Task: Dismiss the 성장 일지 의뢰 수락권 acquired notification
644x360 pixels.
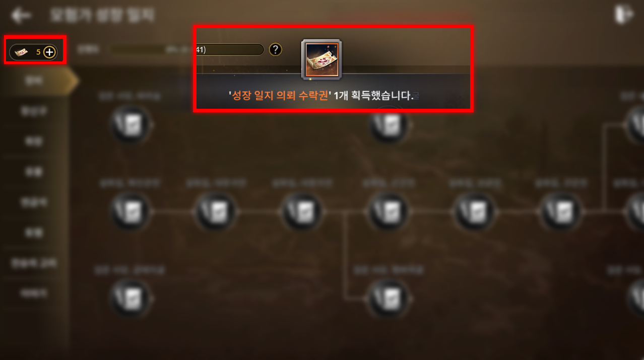Action: point(333,68)
